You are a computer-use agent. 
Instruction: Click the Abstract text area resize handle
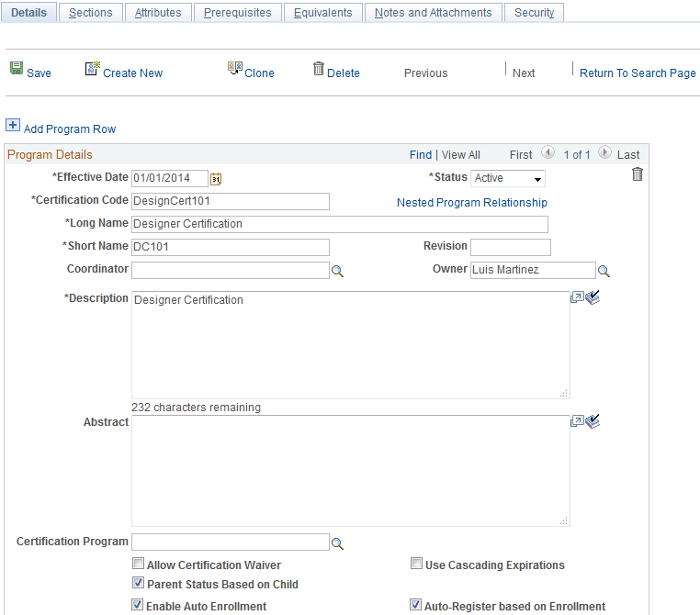564,520
